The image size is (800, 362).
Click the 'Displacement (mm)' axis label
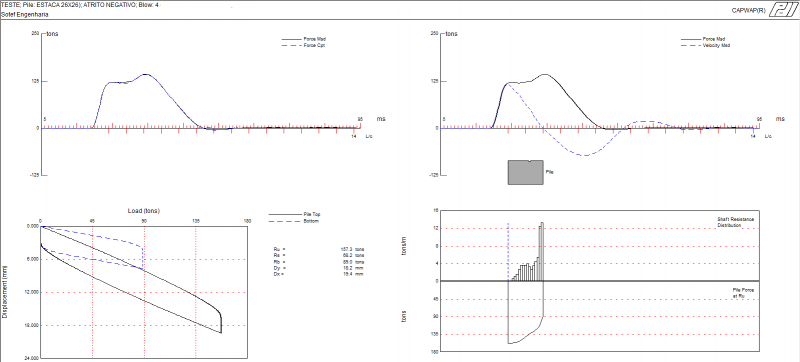pos(5,292)
